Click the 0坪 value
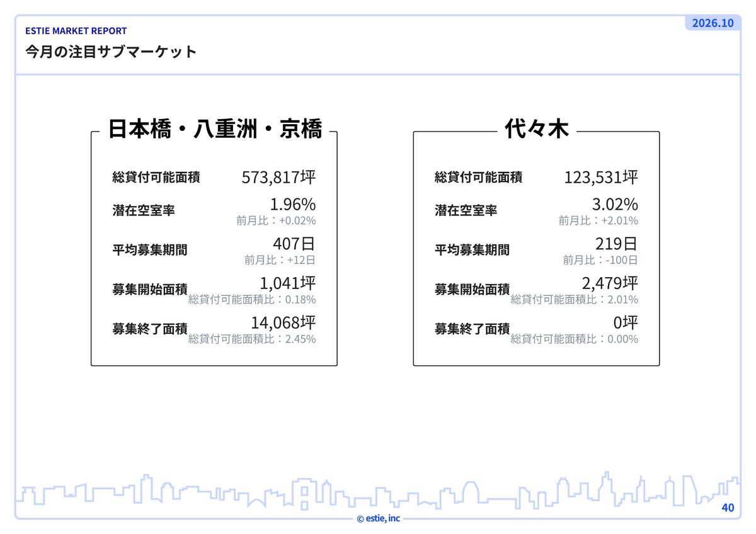Viewport: 756px width, 534px height. (626, 322)
